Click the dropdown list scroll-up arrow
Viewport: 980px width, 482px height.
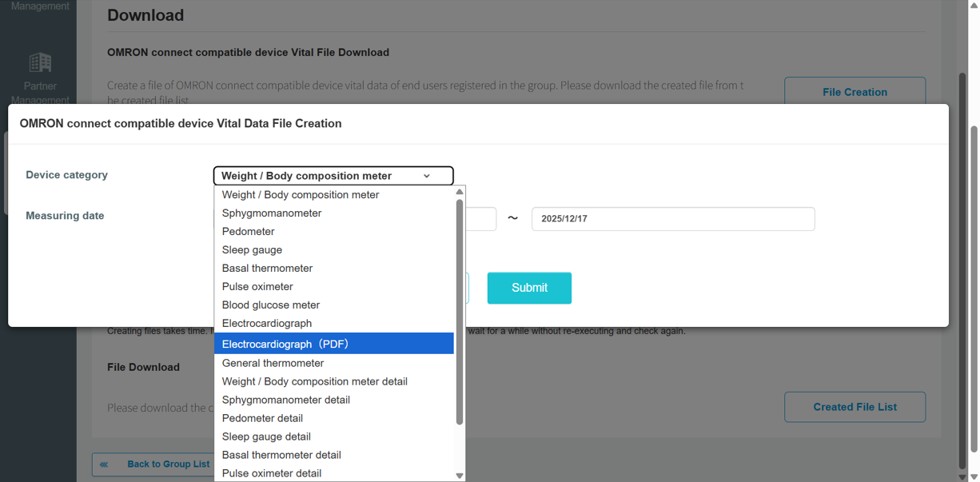(460, 192)
